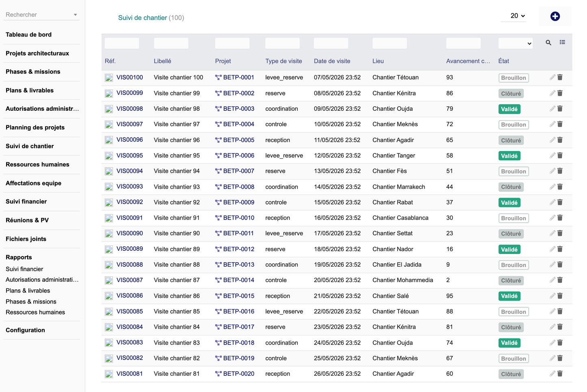587x392 pixels.
Task: Click the row icon next to VIS00083
Action: (109, 343)
